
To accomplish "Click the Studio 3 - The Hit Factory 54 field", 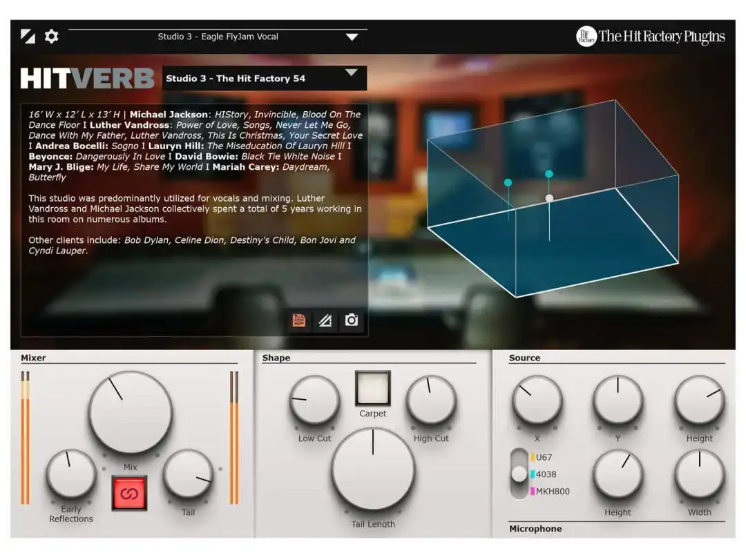I will (x=265, y=79).
